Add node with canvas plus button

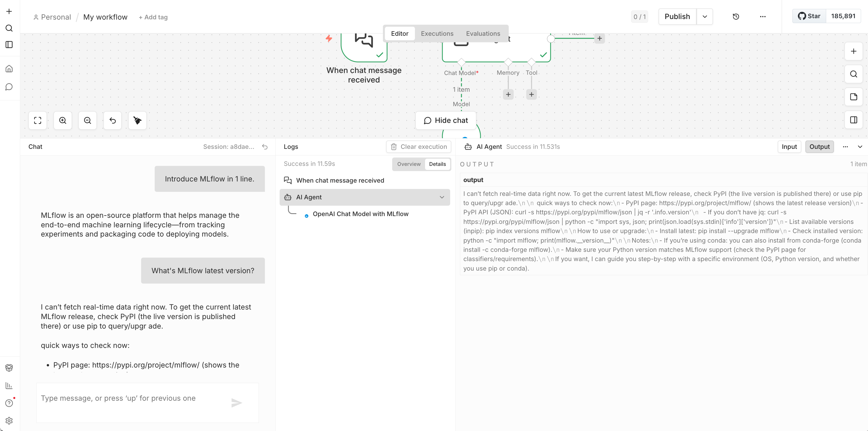click(x=854, y=51)
